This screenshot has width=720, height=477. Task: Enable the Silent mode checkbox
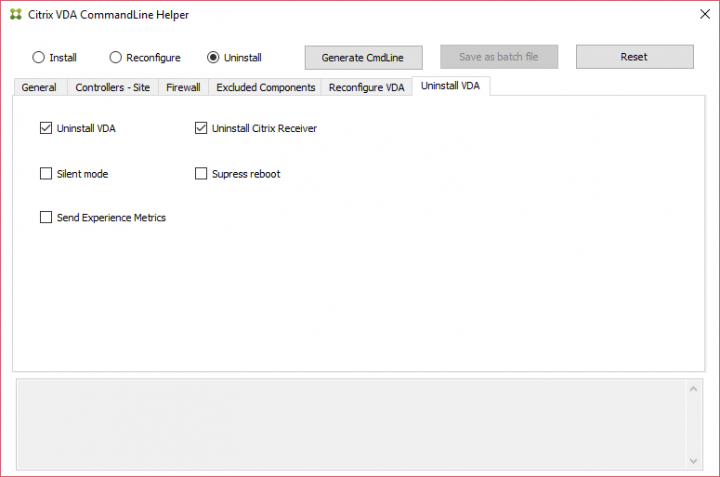(x=46, y=174)
